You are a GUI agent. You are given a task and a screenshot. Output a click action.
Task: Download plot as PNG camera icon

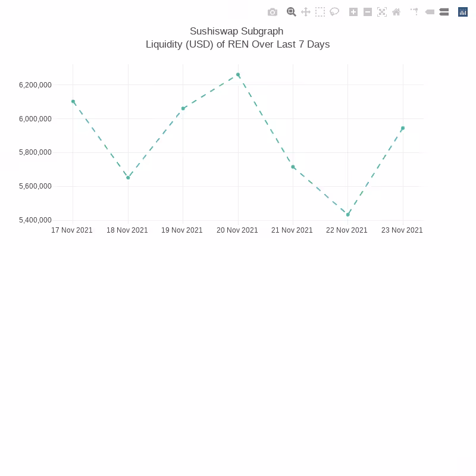273,12
